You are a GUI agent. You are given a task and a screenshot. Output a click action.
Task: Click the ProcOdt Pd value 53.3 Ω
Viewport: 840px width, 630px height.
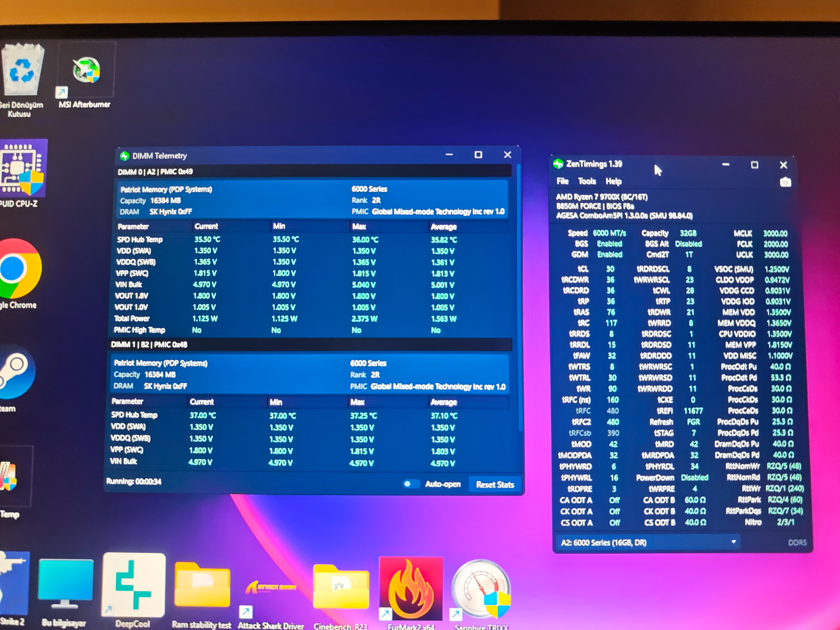tap(780, 377)
